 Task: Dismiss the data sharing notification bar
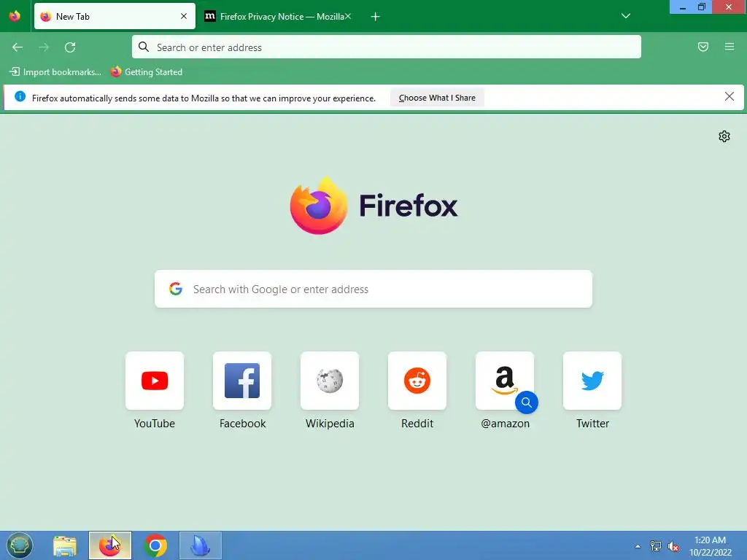729,97
